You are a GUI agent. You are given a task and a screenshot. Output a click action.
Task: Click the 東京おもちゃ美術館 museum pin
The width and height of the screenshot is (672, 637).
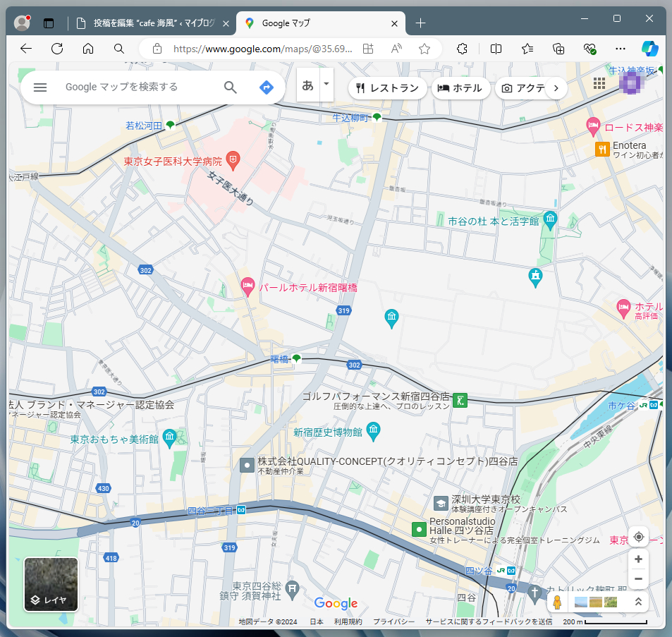point(170,439)
